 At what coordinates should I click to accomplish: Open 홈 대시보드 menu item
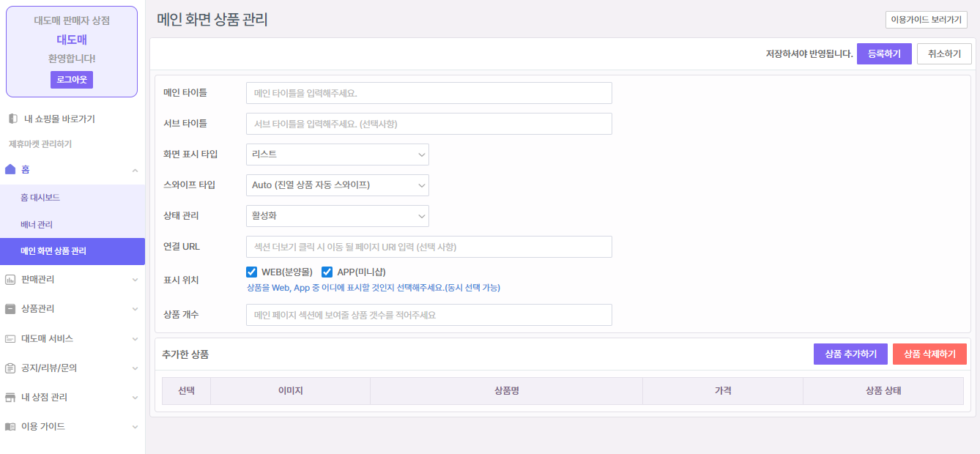[40, 198]
